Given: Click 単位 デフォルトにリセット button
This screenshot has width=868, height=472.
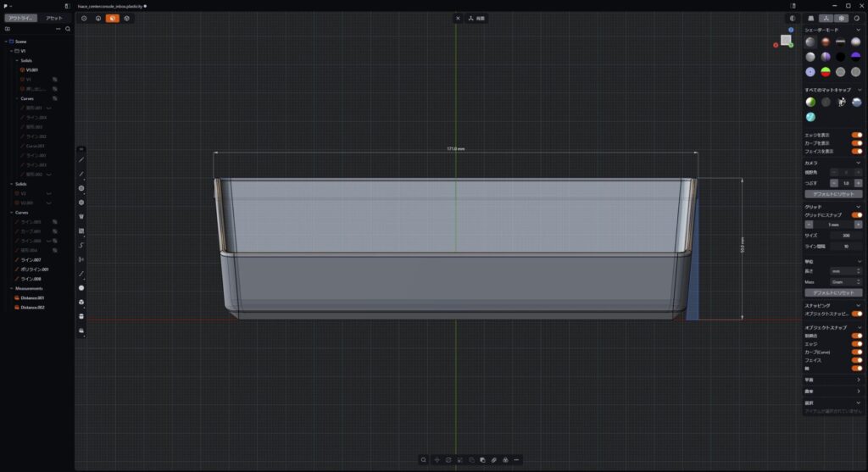Looking at the screenshot, I should click(x=832, y=292).
